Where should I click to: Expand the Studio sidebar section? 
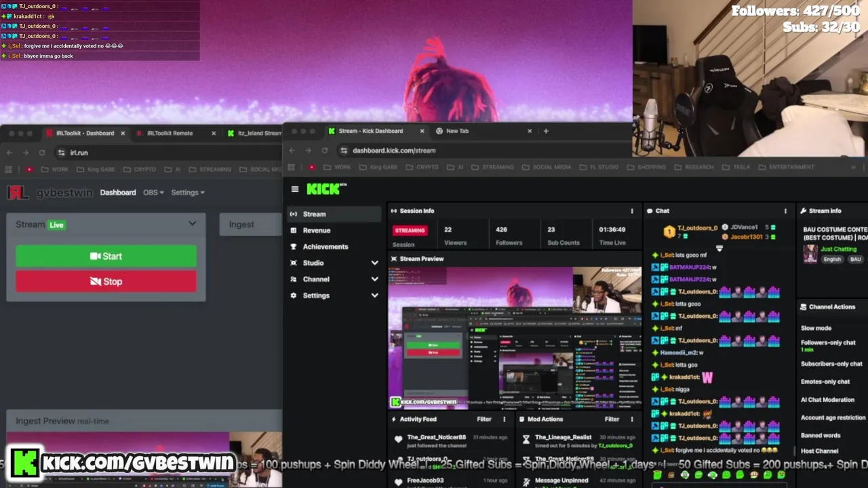(374, 263)
